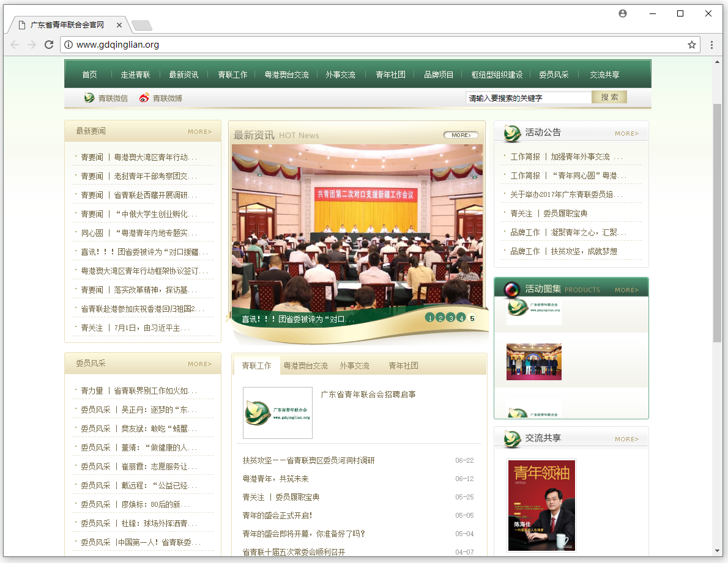728x563 pixels.
Task: Click the Chrome user profile icon
Action: coord(623,13)
